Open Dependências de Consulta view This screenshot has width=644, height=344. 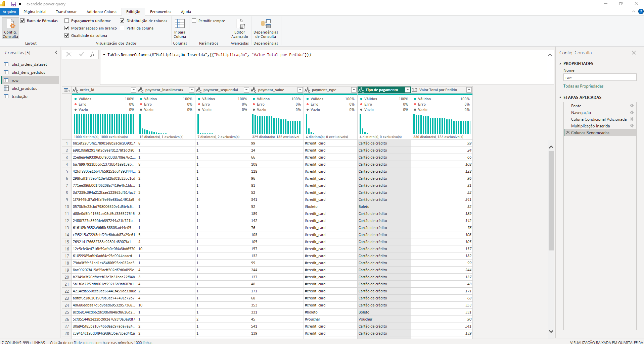[x=266, y=28]
